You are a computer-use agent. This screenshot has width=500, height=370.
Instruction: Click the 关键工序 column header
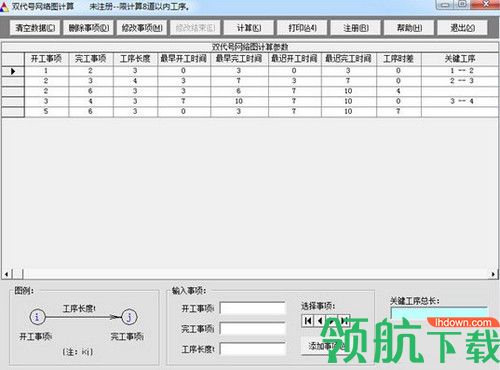click(460, 59)
